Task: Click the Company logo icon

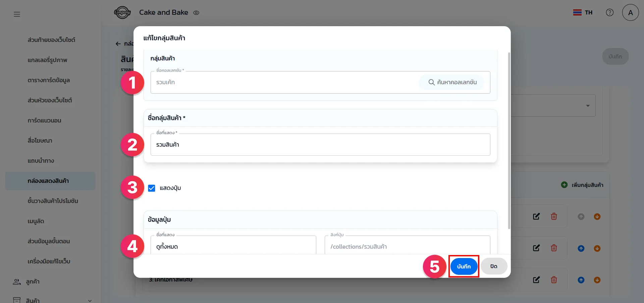Action: 122,12
